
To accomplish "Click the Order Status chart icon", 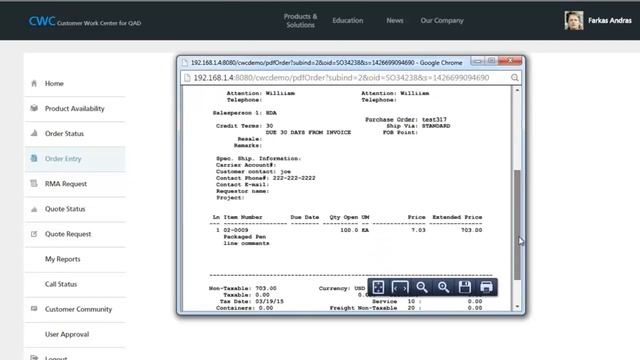I will [x=34, y=133].
